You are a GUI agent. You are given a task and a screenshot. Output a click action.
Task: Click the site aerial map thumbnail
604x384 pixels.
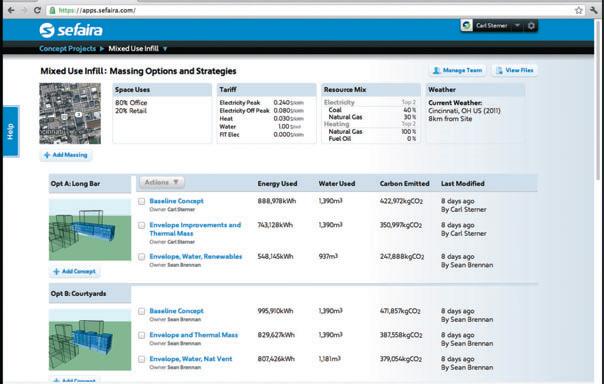coord(70,114)
